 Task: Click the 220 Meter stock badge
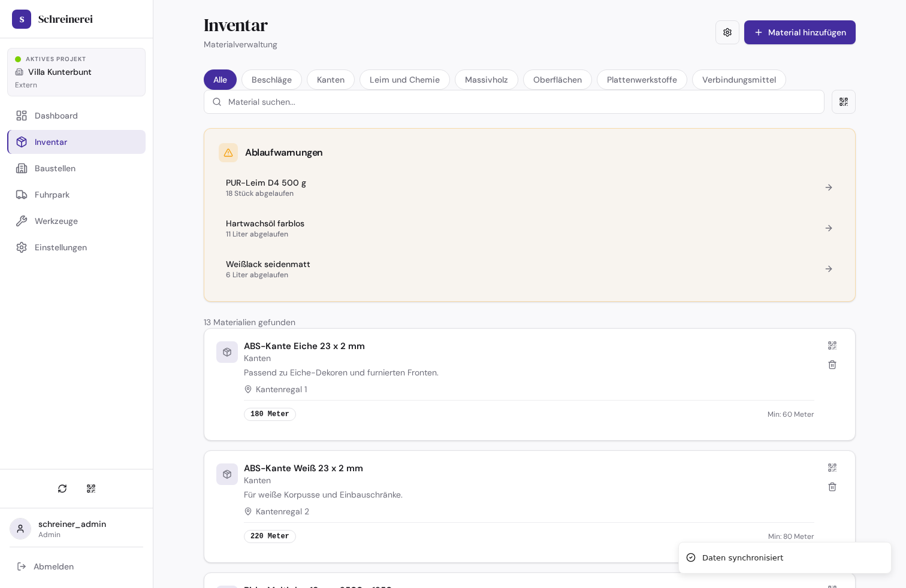pyautogui.click(x=270, y=537)
